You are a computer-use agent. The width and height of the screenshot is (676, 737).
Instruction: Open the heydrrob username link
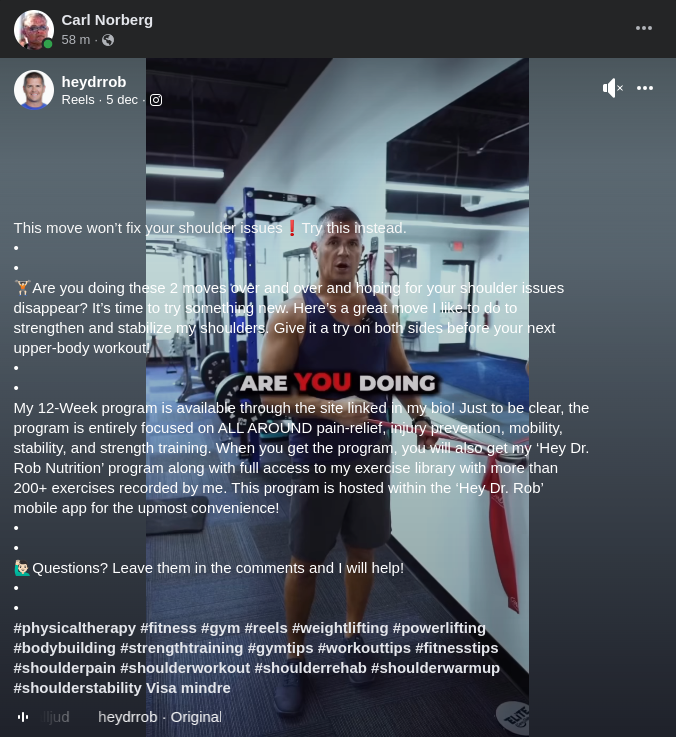coord(94,82)
